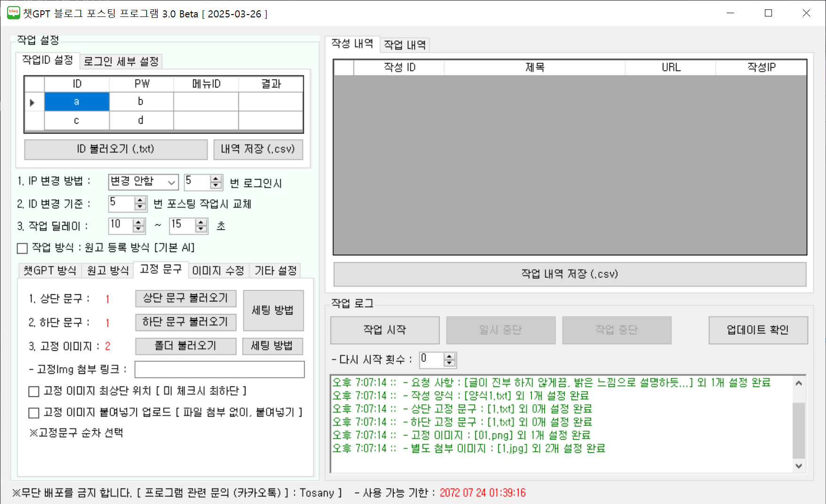This screenshot has height=504, width=826.
Task: Increase the 번 로그인시 count spinner
Action: tap(216, 179)
